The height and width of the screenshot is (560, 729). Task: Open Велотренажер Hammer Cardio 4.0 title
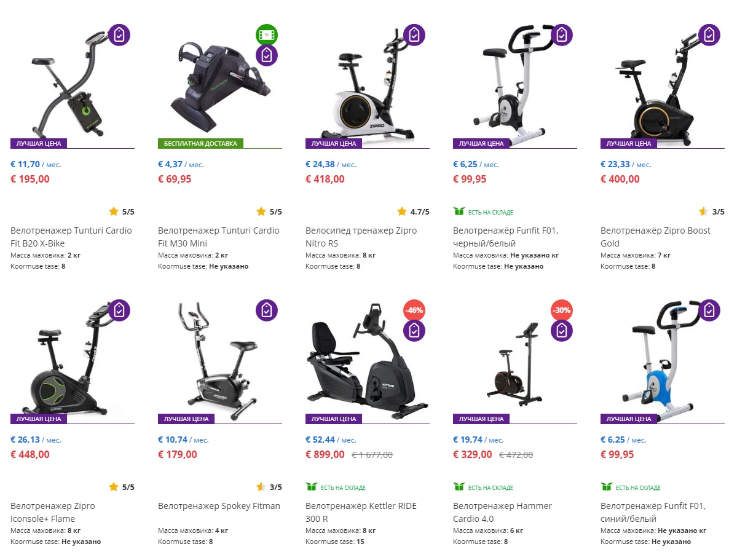coord(502,512)
